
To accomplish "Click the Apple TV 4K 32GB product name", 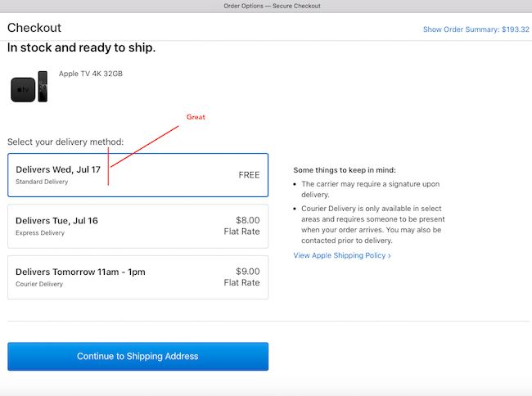I will click(91, 74).
